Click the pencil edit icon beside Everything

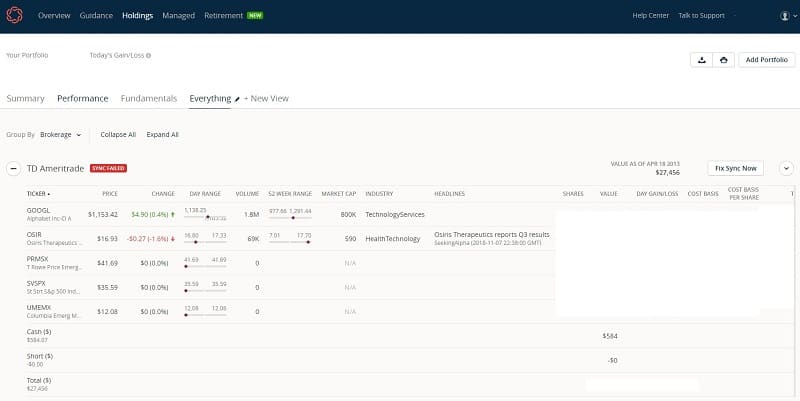(237, 100)
